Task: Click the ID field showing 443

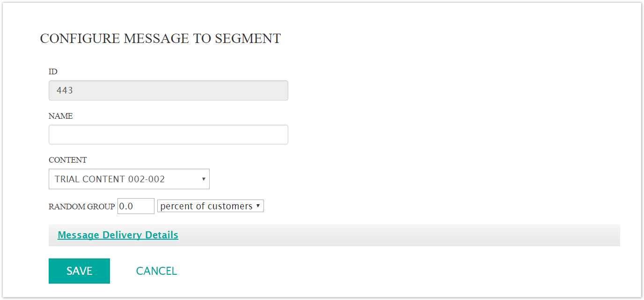Action: 168,90
